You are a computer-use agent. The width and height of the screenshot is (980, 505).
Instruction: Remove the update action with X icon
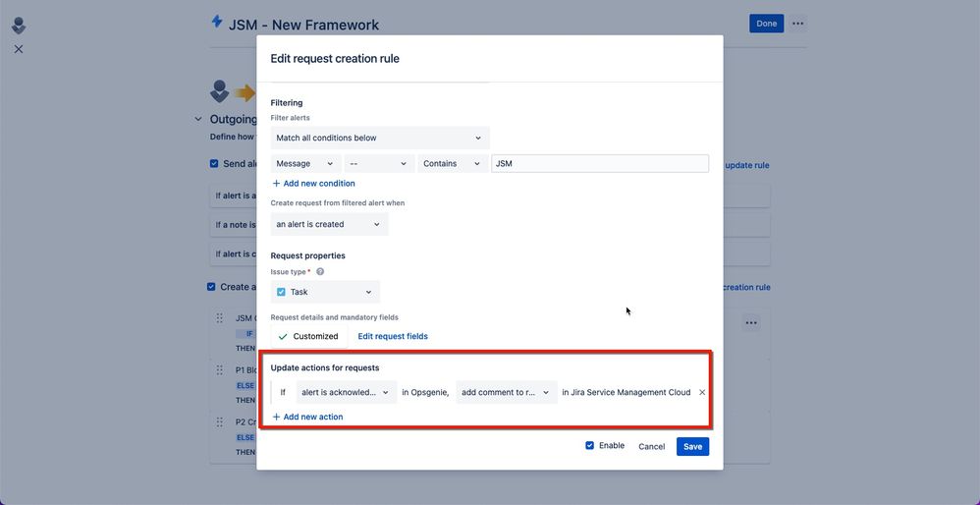click(x=702, y=392)
